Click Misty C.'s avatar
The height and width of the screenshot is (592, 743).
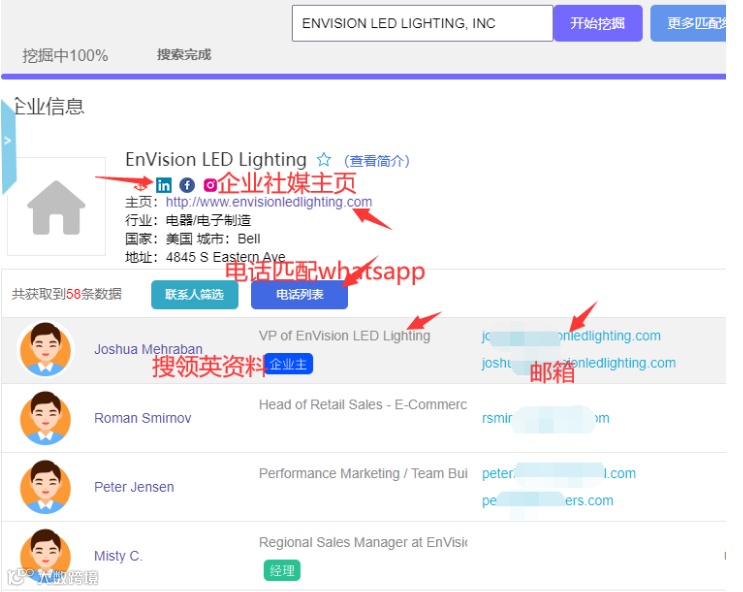[45, 556]
